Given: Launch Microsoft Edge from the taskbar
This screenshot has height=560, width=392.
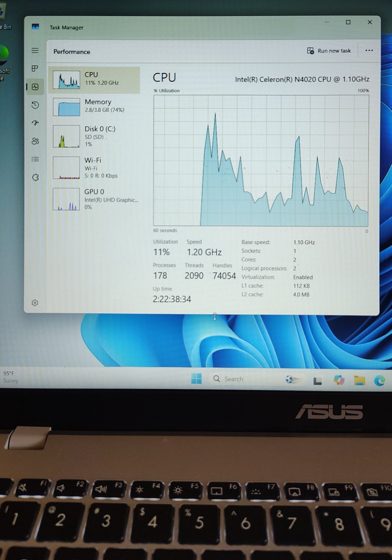Looking at the screenshot, I should [379, 380].
